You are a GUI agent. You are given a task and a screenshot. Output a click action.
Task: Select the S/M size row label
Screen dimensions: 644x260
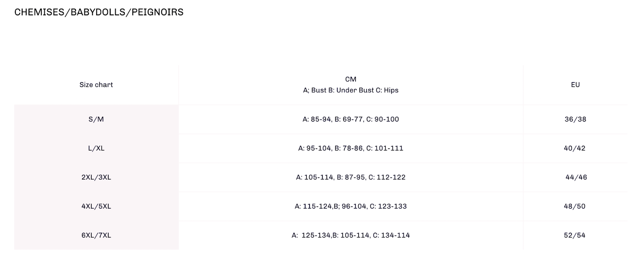pyautogui.click(x=96, y=119)
